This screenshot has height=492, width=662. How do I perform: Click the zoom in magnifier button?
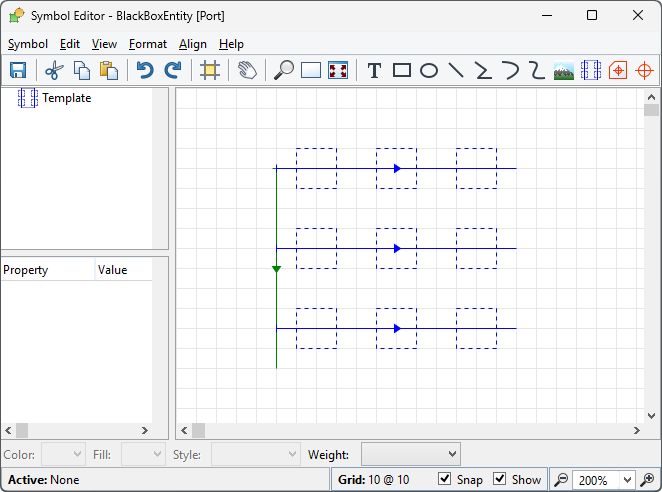click(x=647, y=480)
